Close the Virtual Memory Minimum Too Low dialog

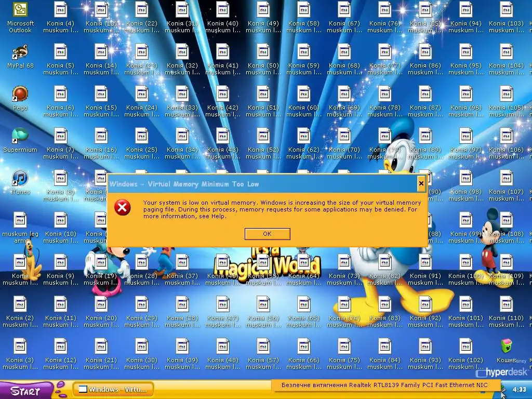[421, 183]
